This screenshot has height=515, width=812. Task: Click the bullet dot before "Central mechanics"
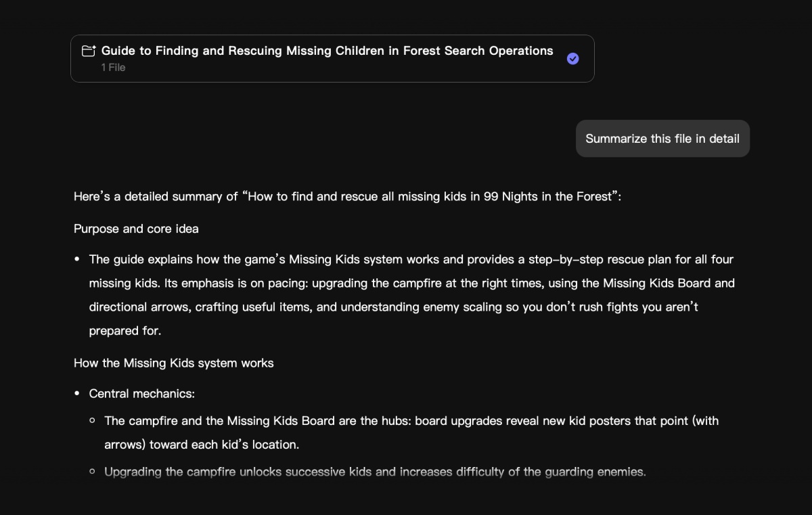tap(77, 394)
